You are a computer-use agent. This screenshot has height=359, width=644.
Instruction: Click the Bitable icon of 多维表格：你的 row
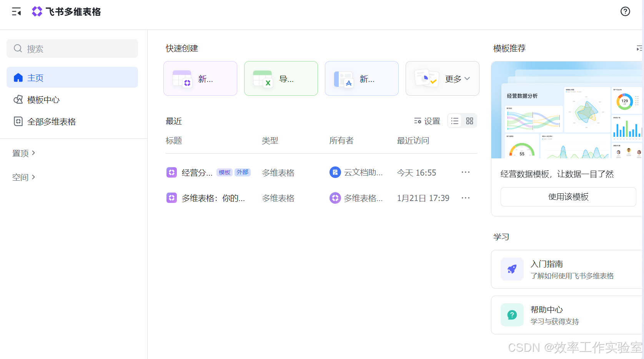click(x=171, y=198)
